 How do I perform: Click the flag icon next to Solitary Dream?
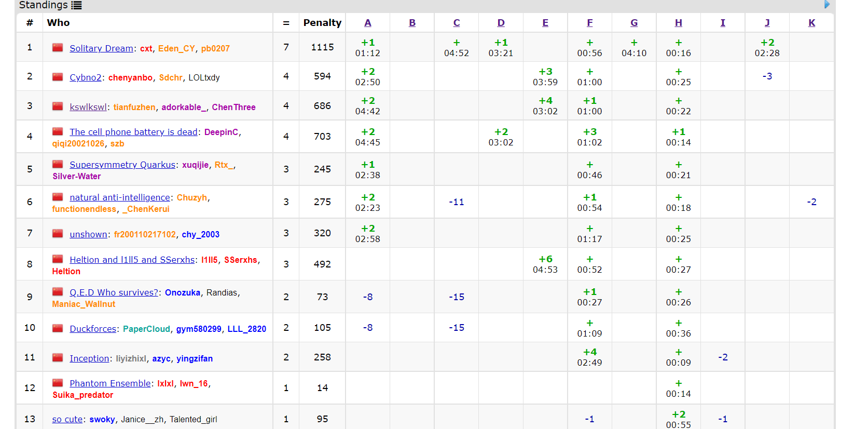click(x=58, y=48)
